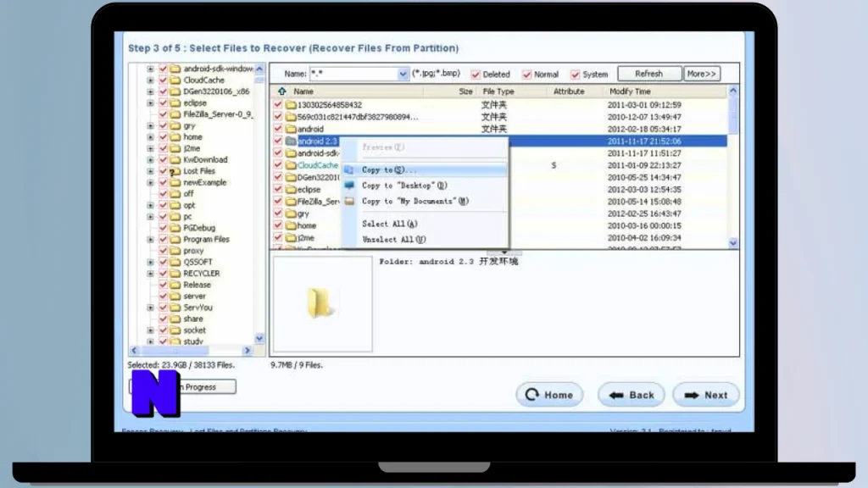This screenshot has width=868, height=488.
Task: Click the file list vertical scrollbar up arrow
Action: [733, 91]
